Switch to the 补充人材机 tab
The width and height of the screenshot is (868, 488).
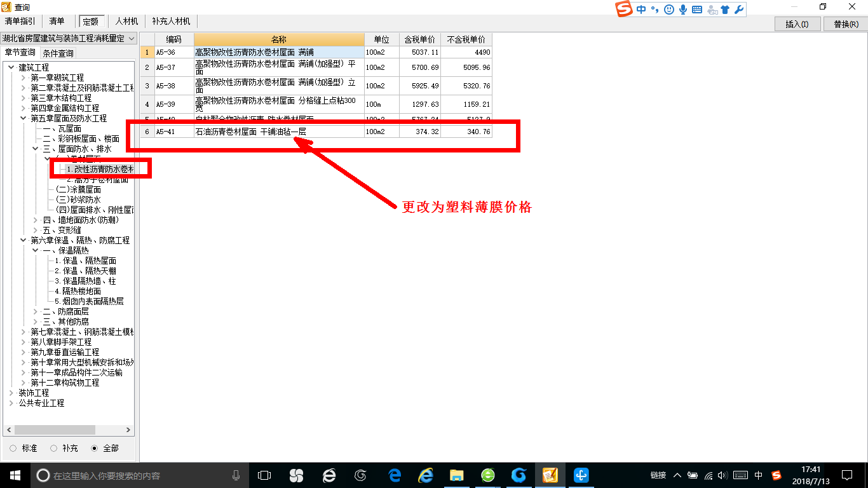[x=171, y=22]
